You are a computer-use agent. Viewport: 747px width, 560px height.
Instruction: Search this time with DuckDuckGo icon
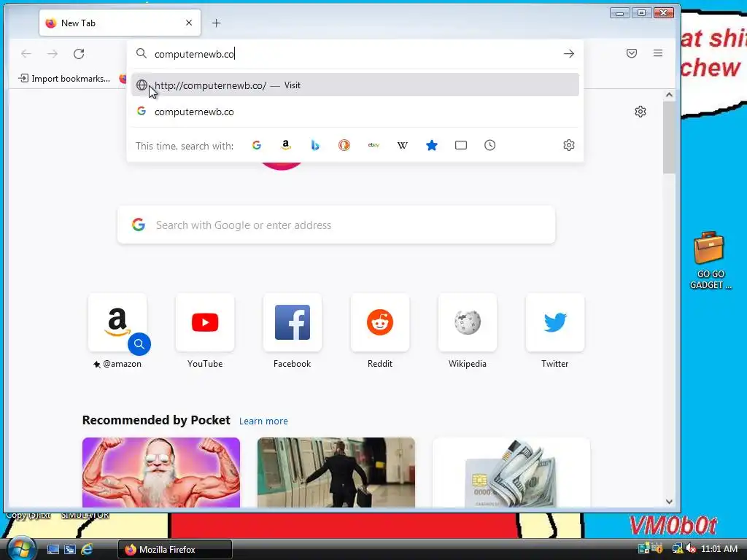344,145
